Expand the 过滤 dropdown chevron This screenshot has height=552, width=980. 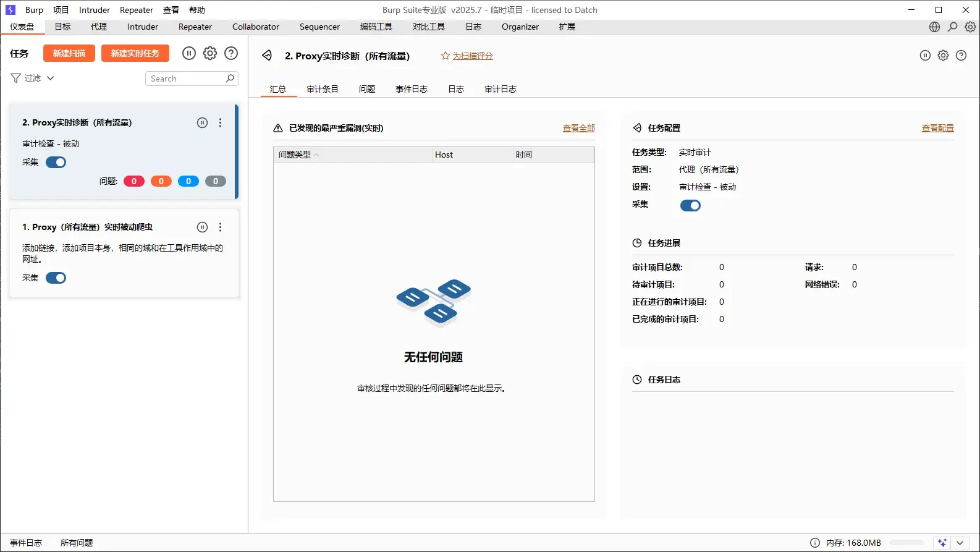click(51, 78)
